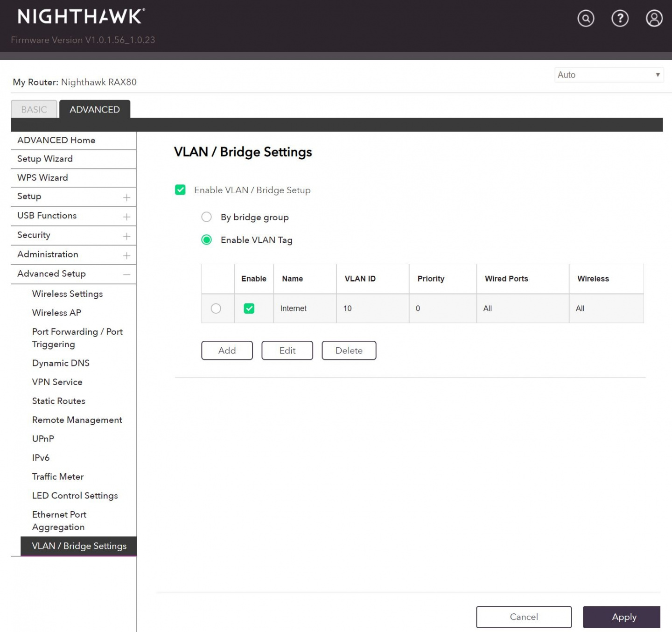Expand Administration section plus icon
672x632 pixels.
pyautogui.click(x=126, y=255)
